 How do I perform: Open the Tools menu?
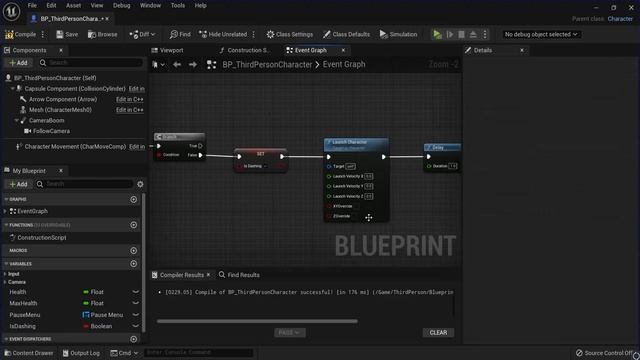point(178,6)
